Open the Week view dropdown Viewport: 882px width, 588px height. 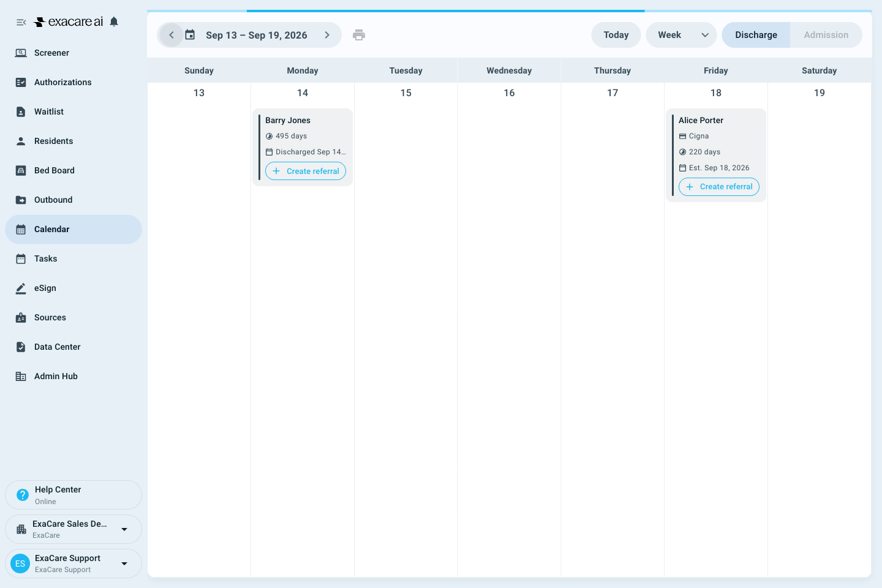[681, 35]
